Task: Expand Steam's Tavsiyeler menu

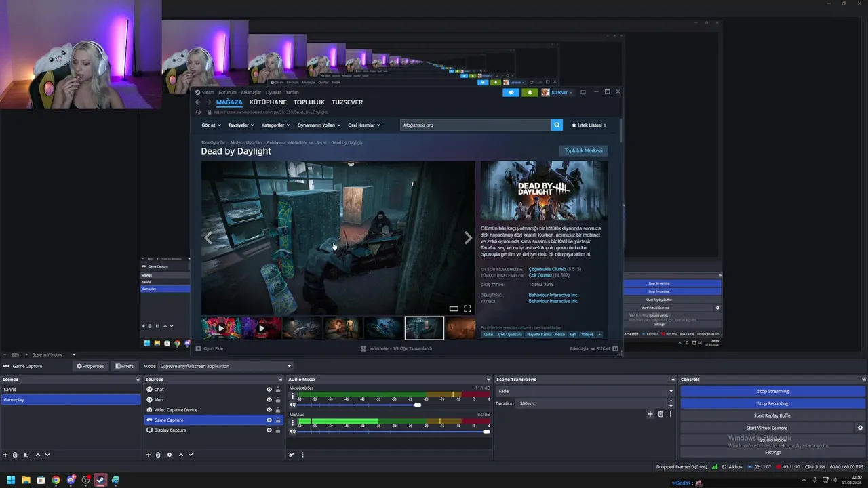Action: 241,125
